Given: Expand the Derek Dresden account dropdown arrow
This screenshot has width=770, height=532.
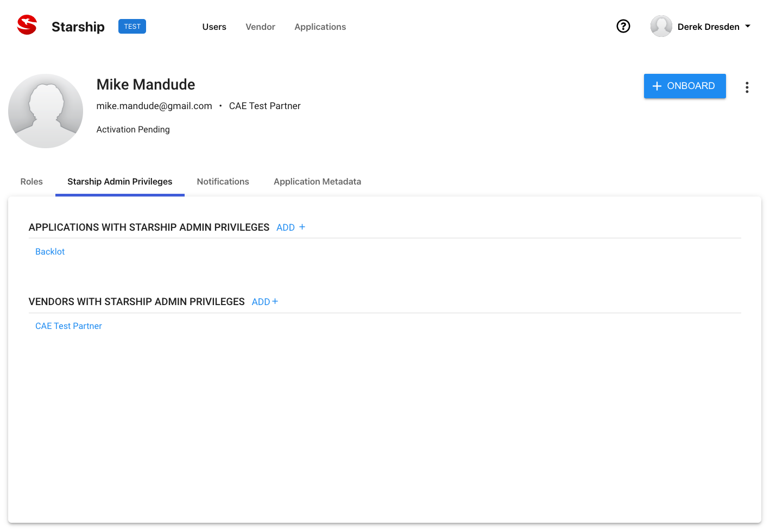Looking at the screenshot, I should pyautogui.click(x=748, y=26).
